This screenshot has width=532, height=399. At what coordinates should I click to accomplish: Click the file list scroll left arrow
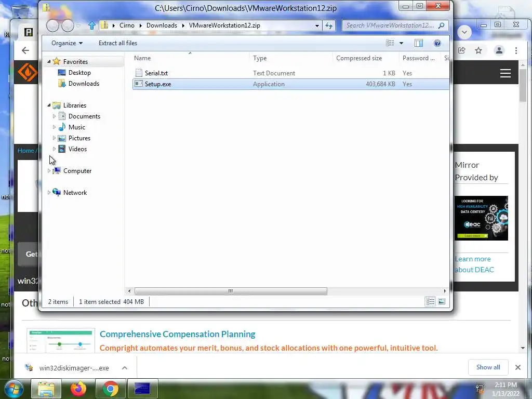click(x=129, y=291)
